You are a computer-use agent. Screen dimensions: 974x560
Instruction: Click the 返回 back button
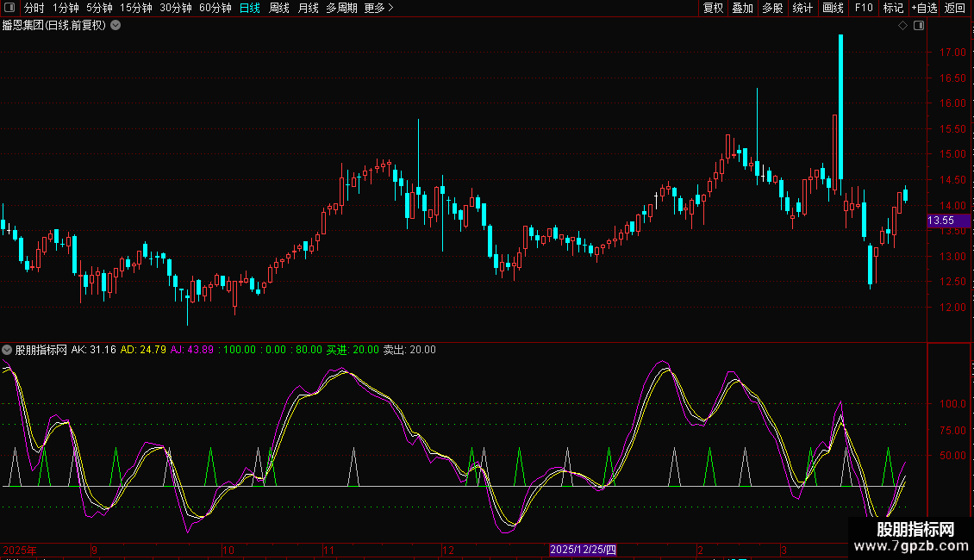[x=955, y=8]
